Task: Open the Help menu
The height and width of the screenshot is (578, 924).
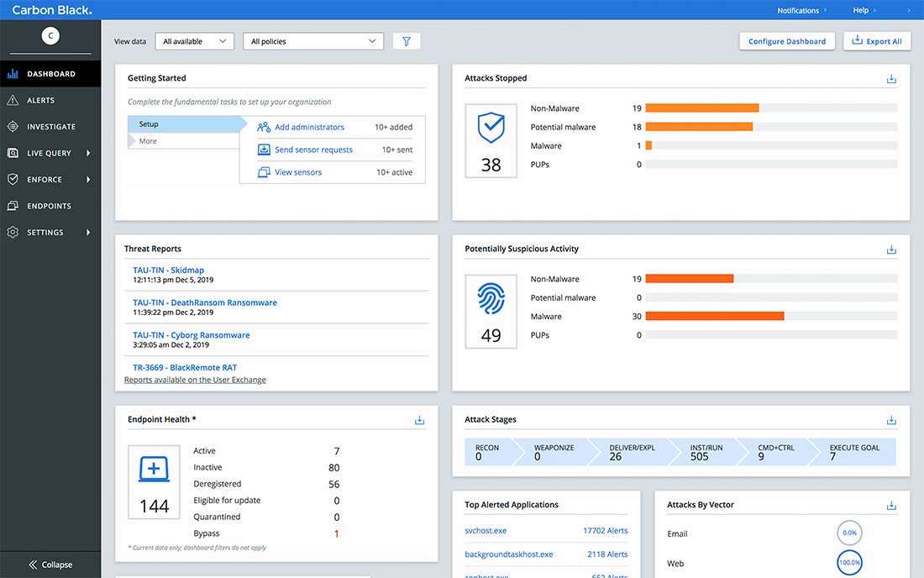Action: pyautogui.click(x=862, y=9)
